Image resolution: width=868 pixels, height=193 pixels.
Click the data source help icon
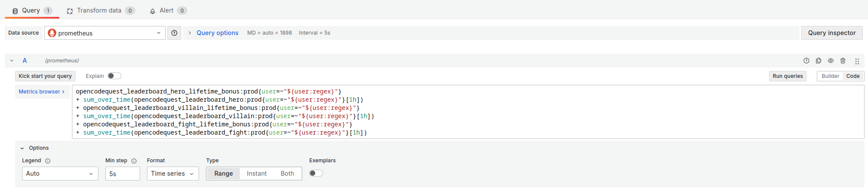(174, 33)
